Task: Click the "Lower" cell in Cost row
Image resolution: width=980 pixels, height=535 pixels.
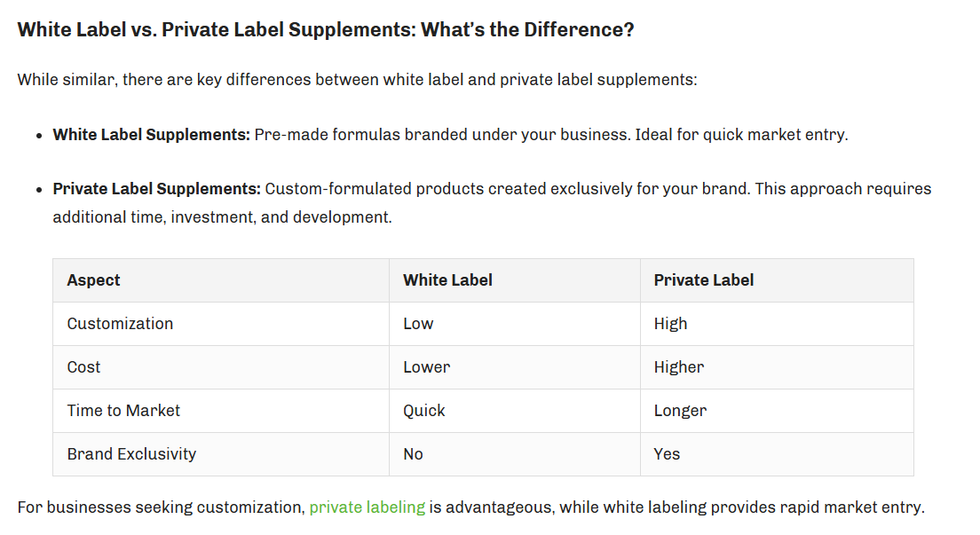Action: tap(426, 367)
